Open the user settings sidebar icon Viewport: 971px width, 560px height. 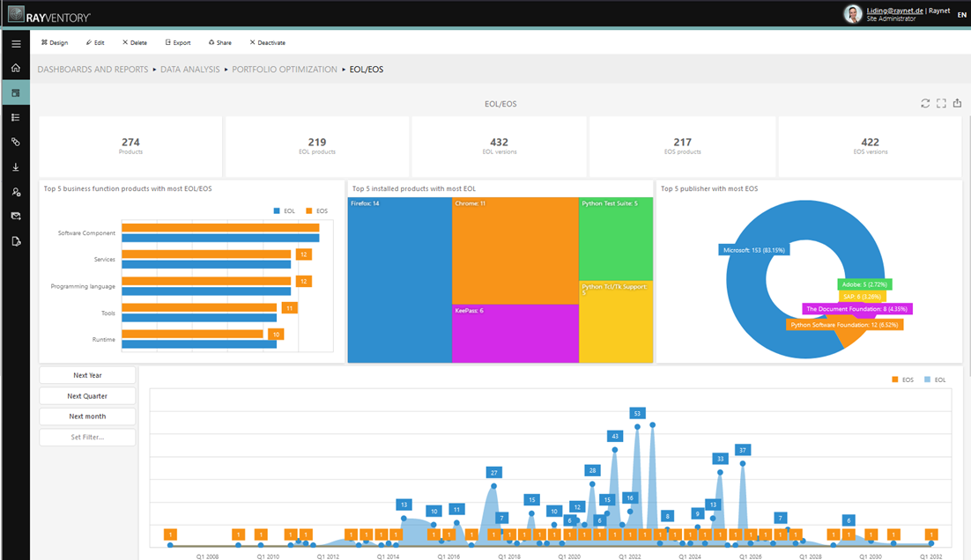[16, 191]
